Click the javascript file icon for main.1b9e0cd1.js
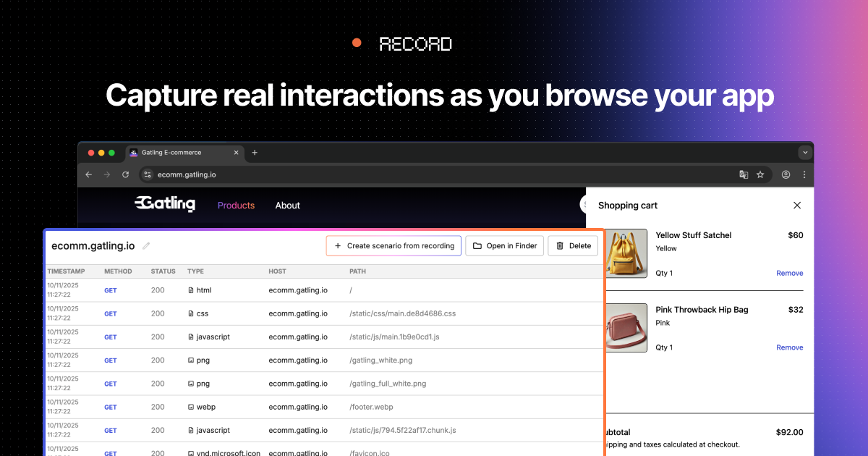Viewport: 868px width, 456px height. coord(190,337)
